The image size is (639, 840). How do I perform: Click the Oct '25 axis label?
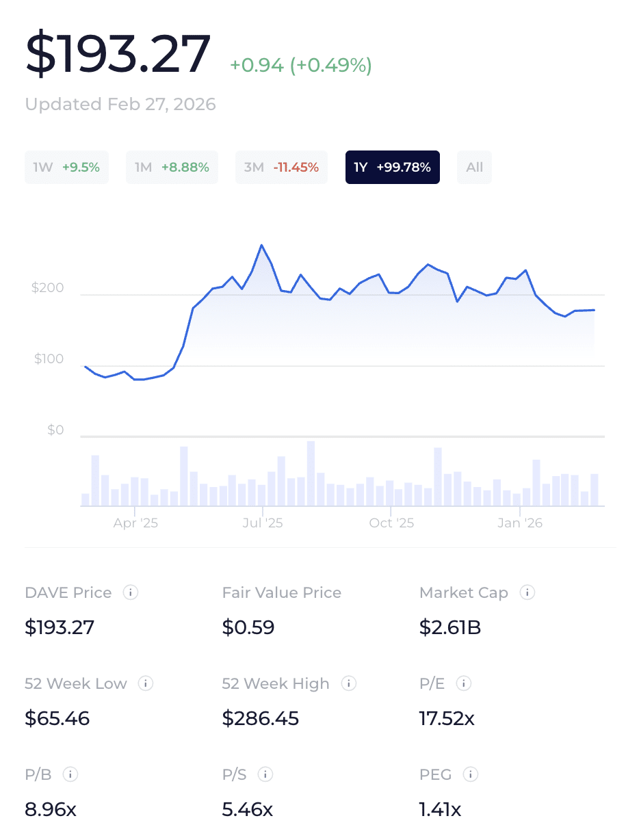pyautogui.click(x=391, y=523)
